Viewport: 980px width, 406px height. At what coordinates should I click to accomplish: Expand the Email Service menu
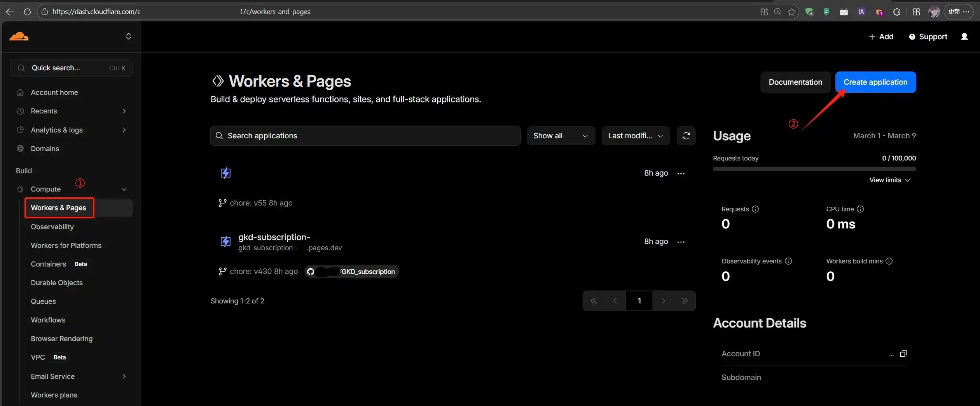[x=124, y=376]
